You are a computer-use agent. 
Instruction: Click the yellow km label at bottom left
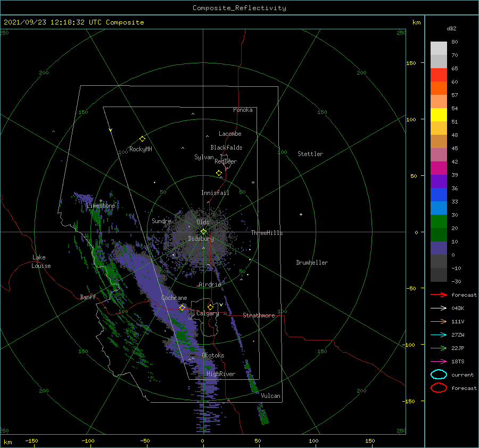tap(7, 442)
